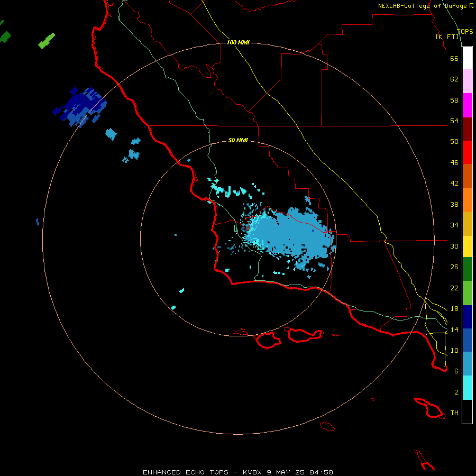Click the legend value '18'
The width and height of the screenshot is (476, 476).
pyautogui.click(x=454, y=309)
